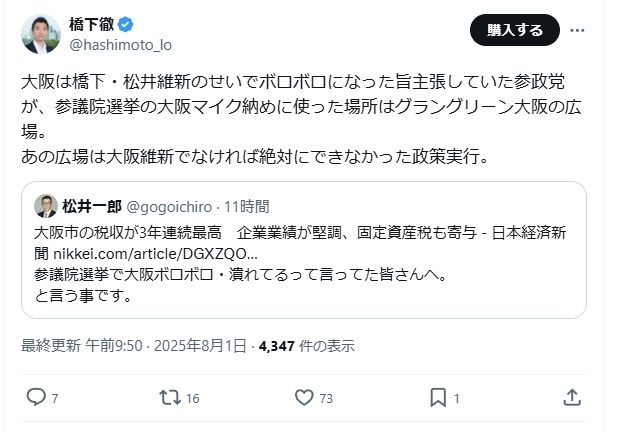Click the 11時間 timestamp of quoted post
Viewport: 617px width, 432px height.
248,207
